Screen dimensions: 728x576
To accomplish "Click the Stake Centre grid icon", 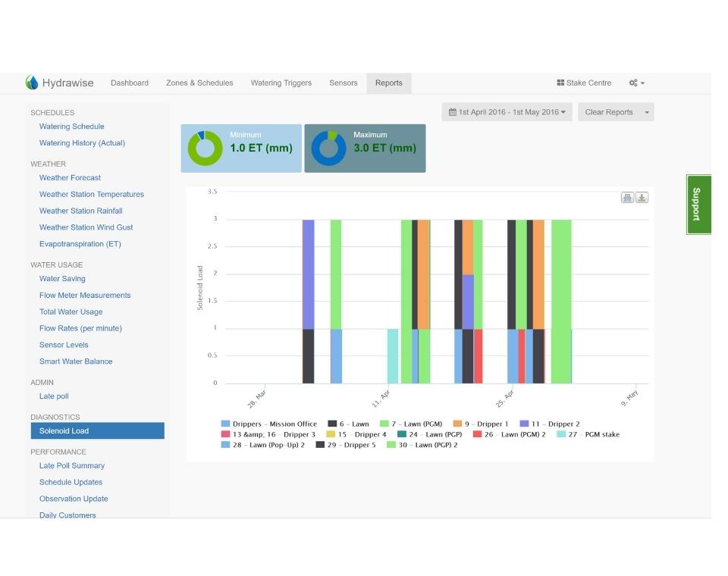I will point(560,83).
